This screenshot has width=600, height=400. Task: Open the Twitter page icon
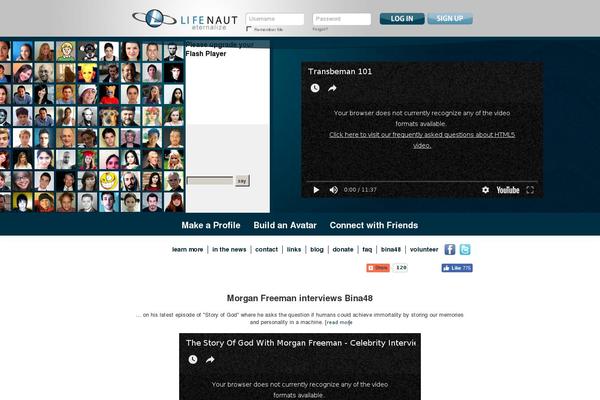click(x=465, y=250)
